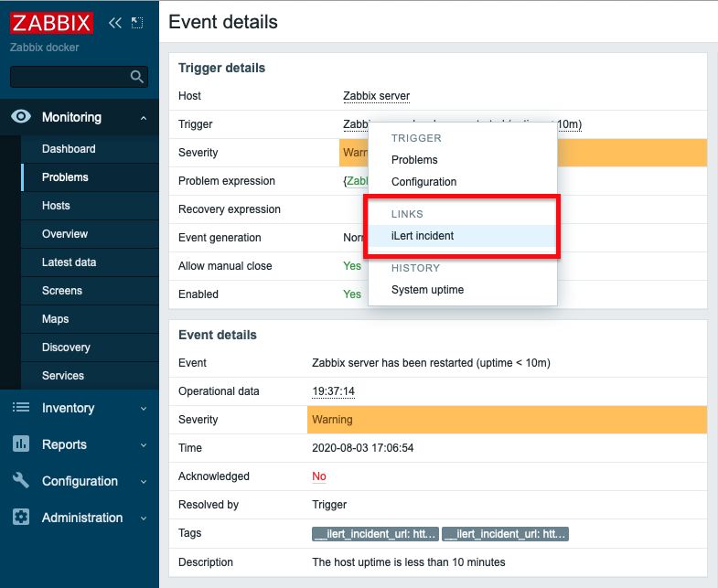Toggle kiosk mode sidebar icon

(x=137, y=23)
